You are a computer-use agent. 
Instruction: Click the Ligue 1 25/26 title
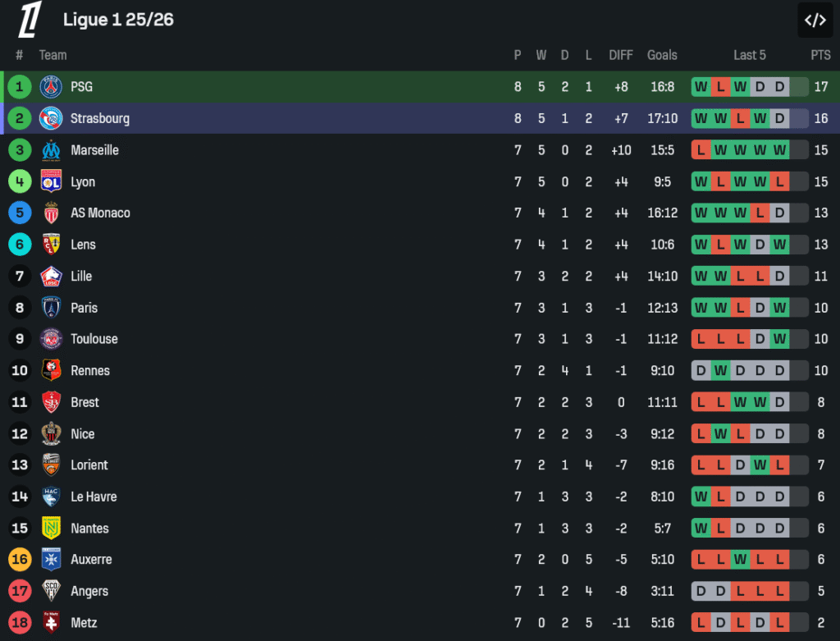pyautogui.click(x=118, y=20)
